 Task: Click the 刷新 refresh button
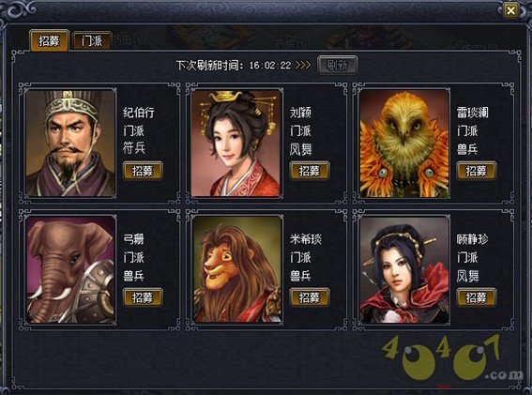point(337,65)
